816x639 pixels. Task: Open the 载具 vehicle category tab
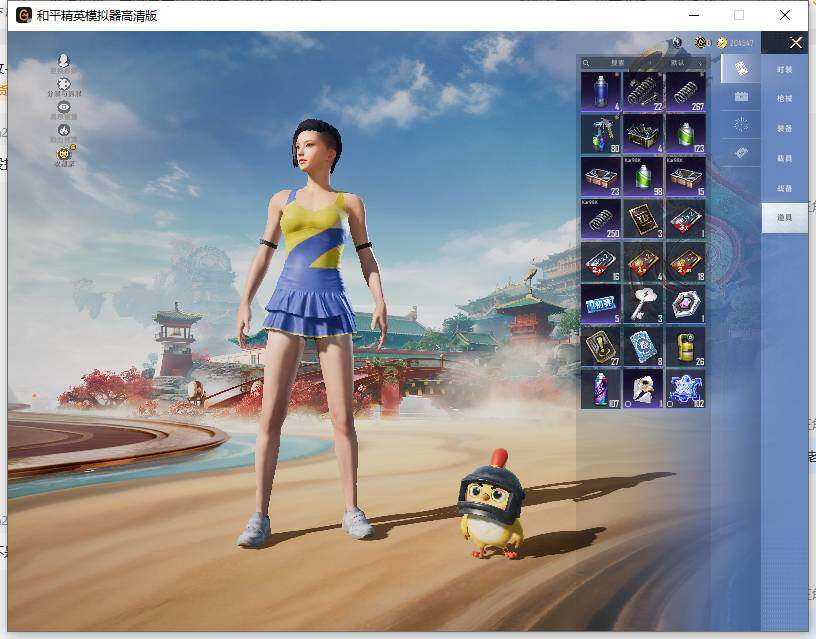784,158
